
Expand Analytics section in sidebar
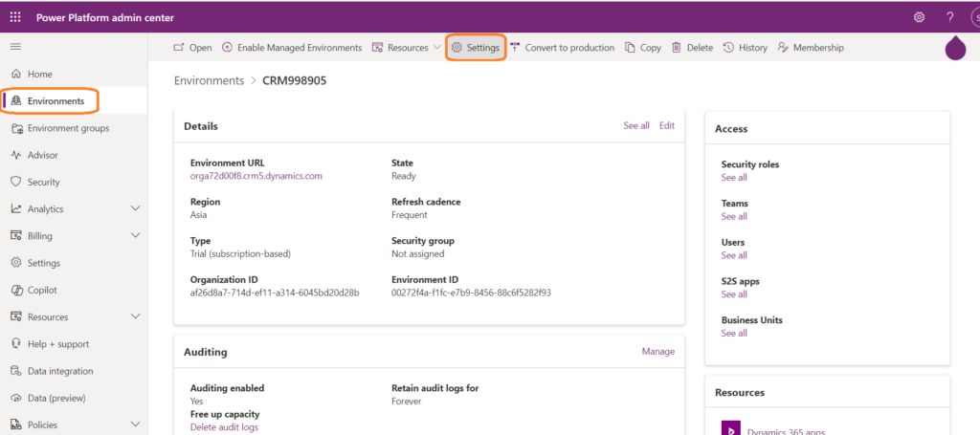(135, 208)
